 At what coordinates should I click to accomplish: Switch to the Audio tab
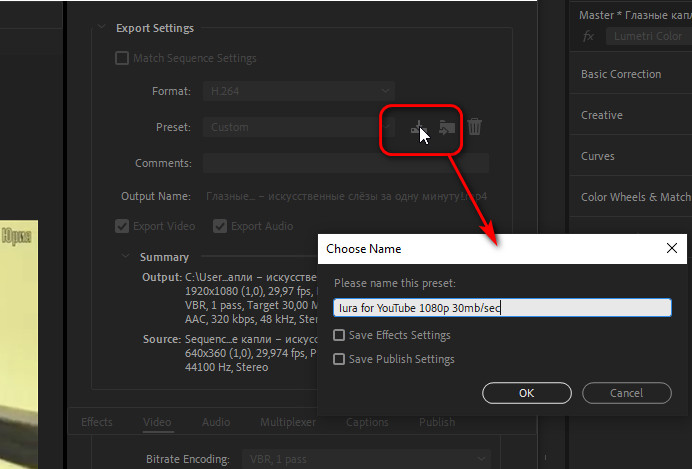point(216,422)
